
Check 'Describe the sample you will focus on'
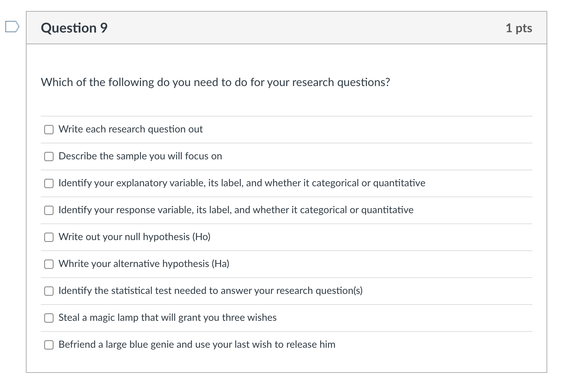coord(49,156)
